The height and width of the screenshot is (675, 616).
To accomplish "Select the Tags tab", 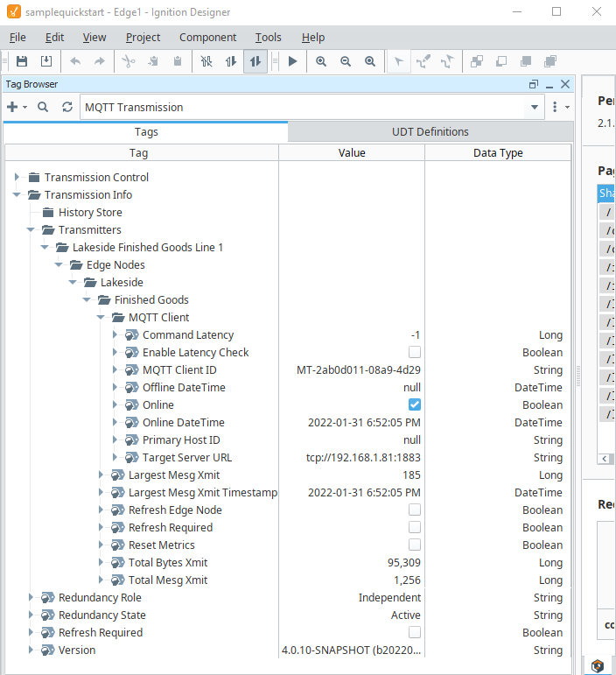I will pos(146,131).
